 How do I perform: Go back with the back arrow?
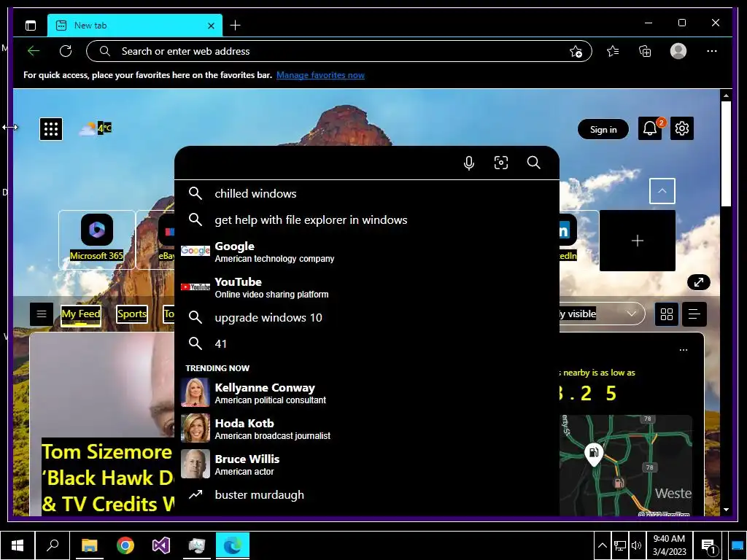pyautogui.click(x=34, y=51)
